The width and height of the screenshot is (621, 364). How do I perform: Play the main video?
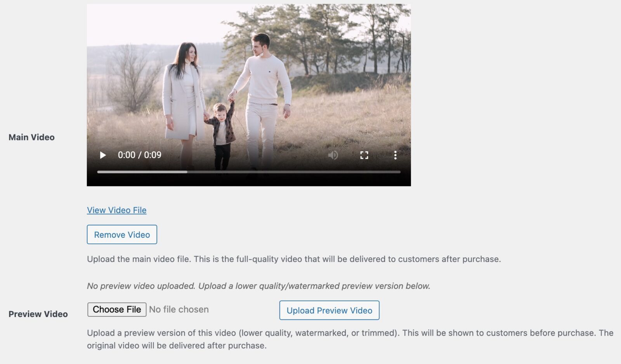103,155
